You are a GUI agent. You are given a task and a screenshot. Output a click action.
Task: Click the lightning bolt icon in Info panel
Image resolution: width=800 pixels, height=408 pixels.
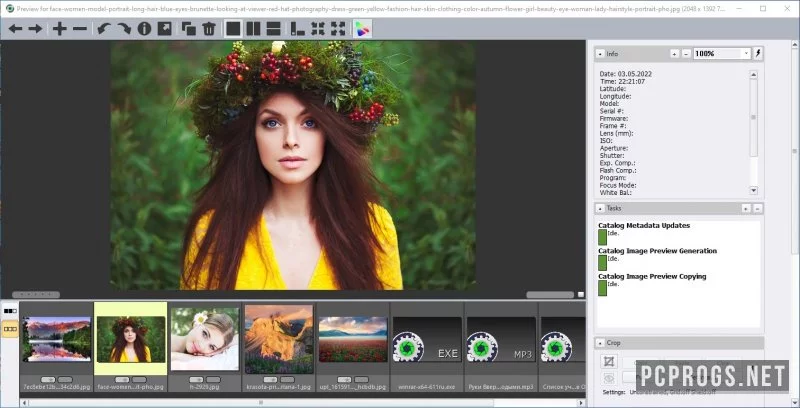758,54
